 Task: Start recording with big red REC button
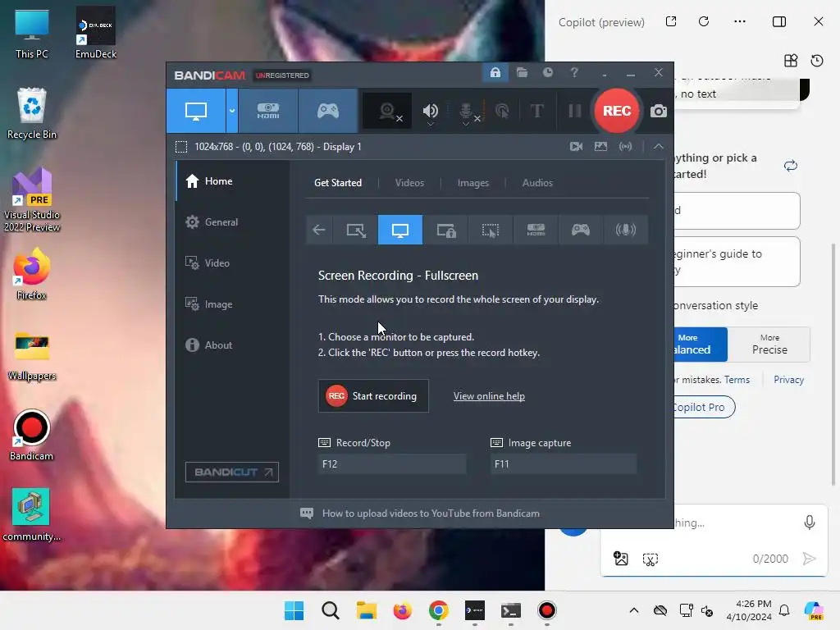pos(617,111)
